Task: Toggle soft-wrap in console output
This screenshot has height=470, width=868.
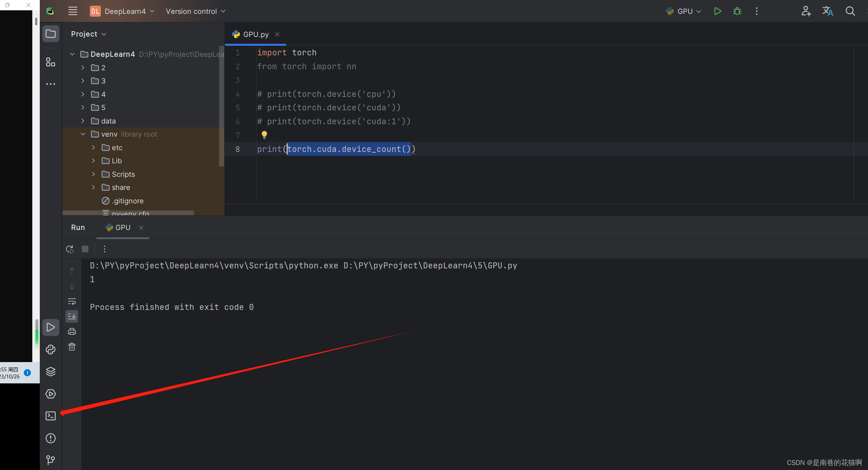Action: click(x=72, y=301)
